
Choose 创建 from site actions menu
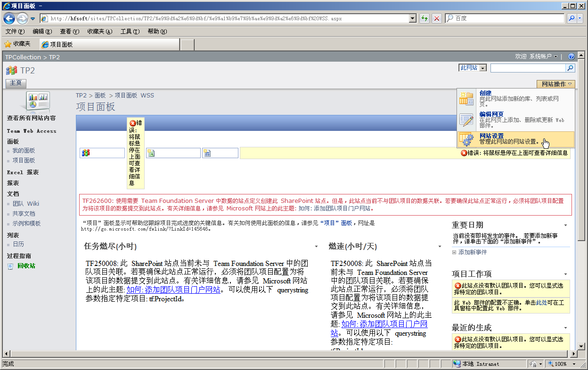516,99
